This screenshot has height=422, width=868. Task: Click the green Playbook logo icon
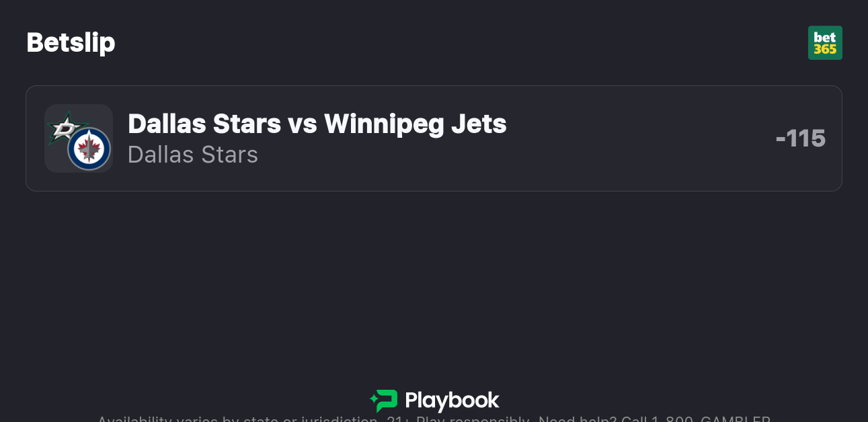click(384, 400)
